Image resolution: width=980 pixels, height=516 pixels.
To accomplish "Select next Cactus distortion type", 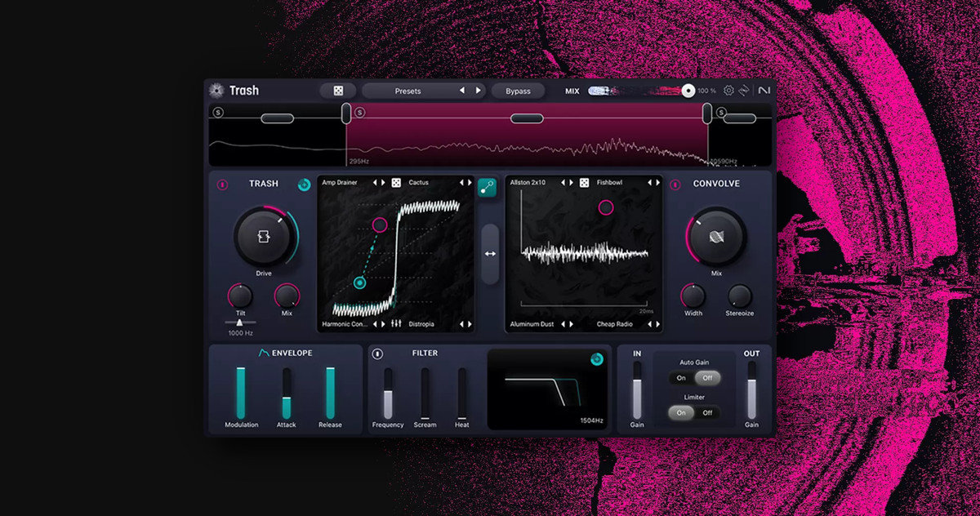I will click(x=469, y=183).
